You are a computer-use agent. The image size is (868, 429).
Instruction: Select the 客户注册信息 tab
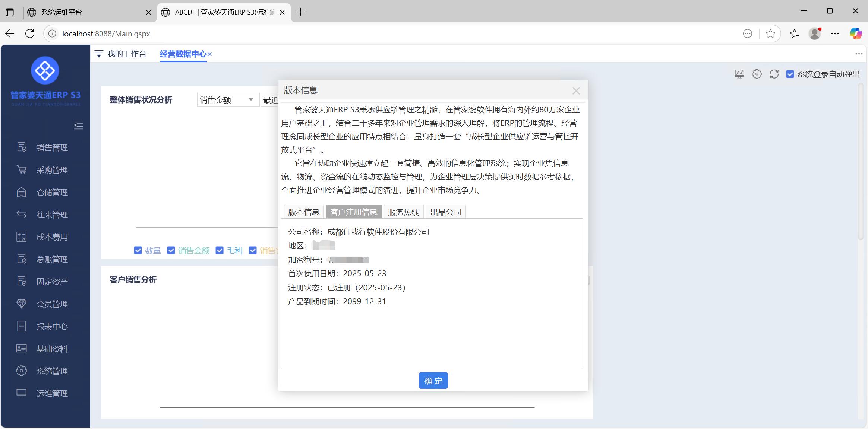coord(354,212)
